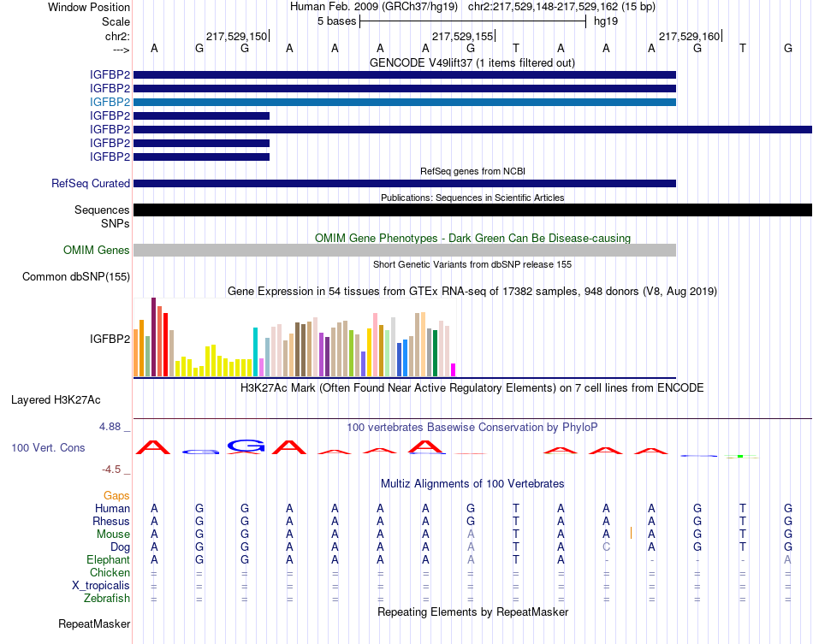Click the hg19 text beside the scale bar
813x644 pixels.
606,21
